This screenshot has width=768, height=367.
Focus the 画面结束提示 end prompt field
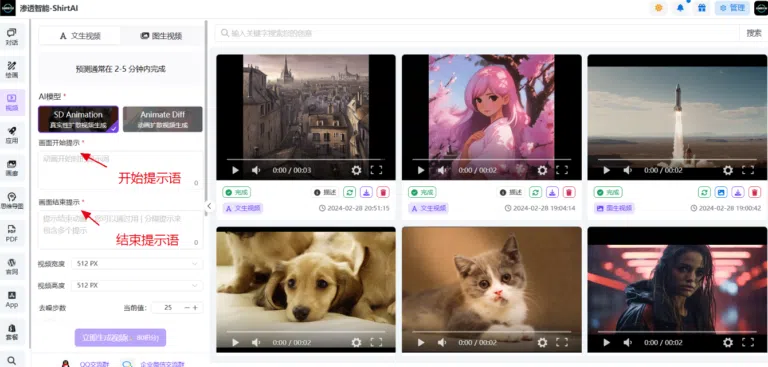click(120, 230)
